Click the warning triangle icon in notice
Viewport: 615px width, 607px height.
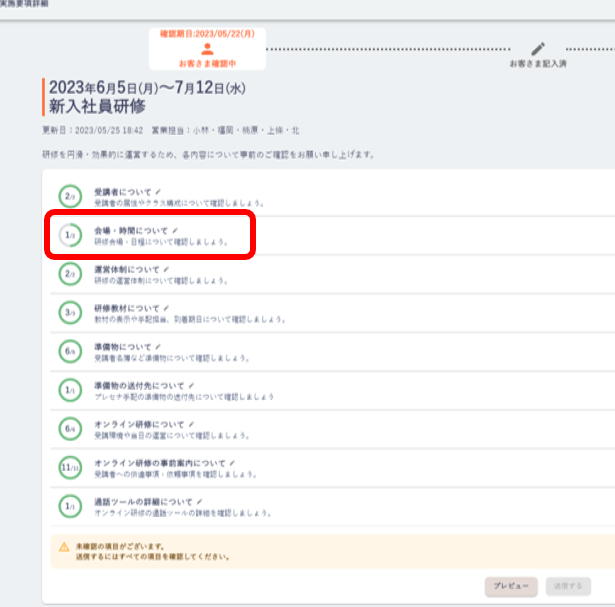tap(64, 547)
